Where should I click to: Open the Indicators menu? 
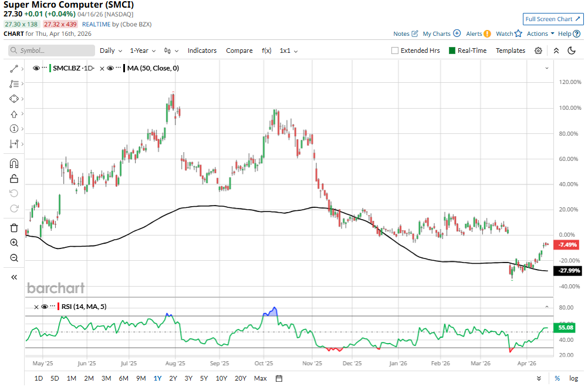[202, 51]
